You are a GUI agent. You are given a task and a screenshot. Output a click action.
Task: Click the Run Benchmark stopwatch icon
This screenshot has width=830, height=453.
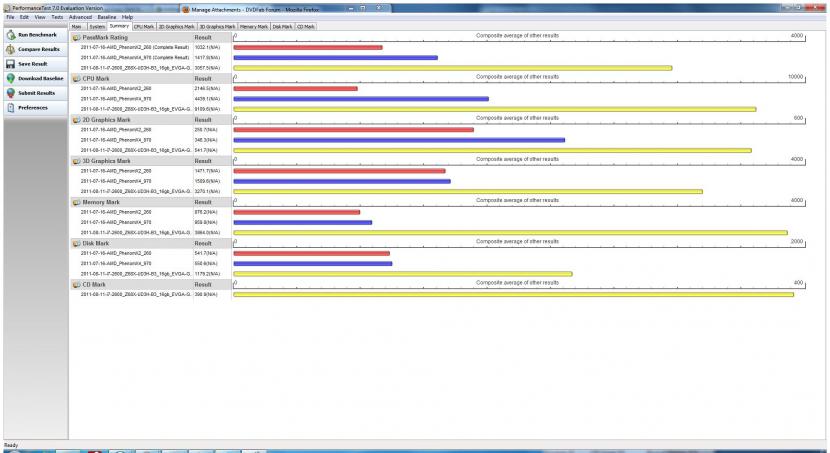coord(11,35)
